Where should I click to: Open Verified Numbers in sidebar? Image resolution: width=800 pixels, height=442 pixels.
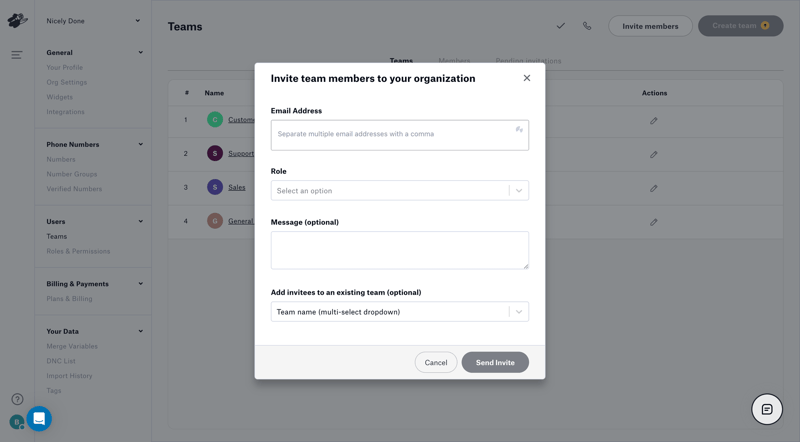[74, 189]
